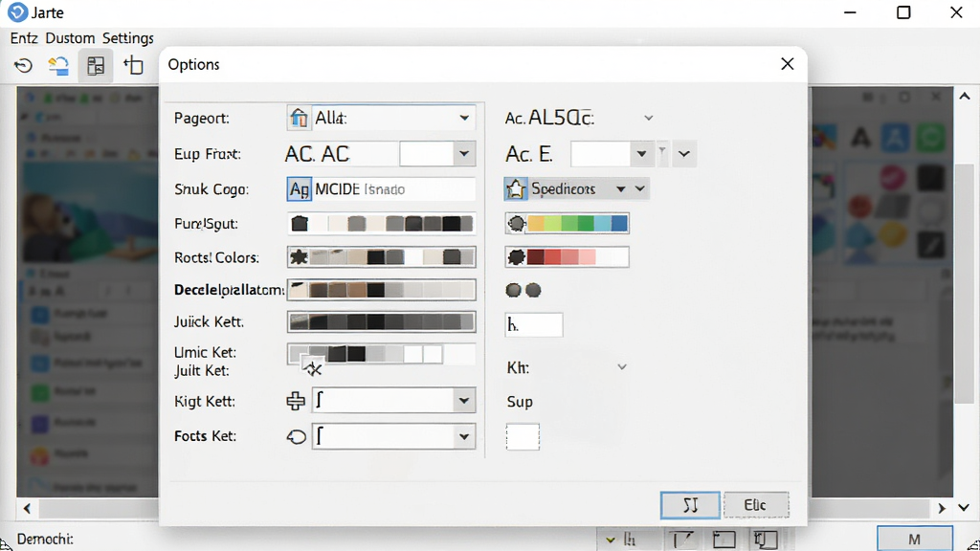
Task: Click the cloud sync toolbar icon
Action: [58, 65]
